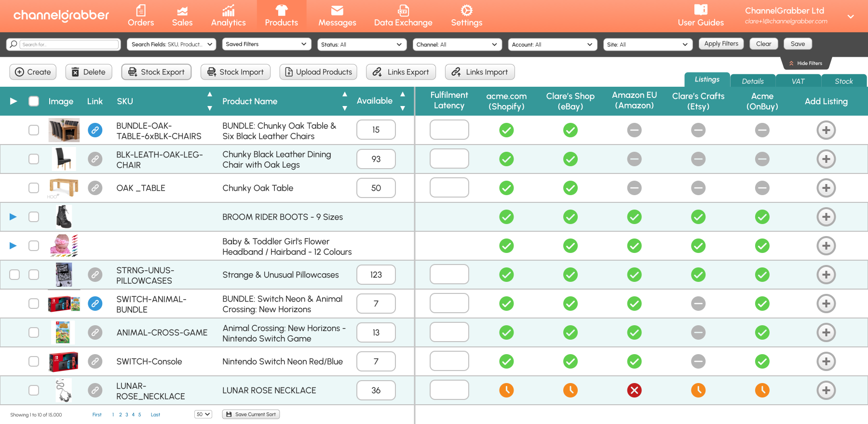
Task: Open the Data Exchange CSV icon
Action: [403, 10]
